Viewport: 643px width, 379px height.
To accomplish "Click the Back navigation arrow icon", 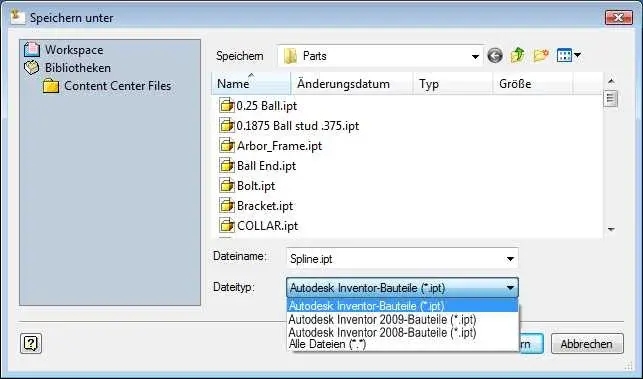I will [x=495, y=55].
